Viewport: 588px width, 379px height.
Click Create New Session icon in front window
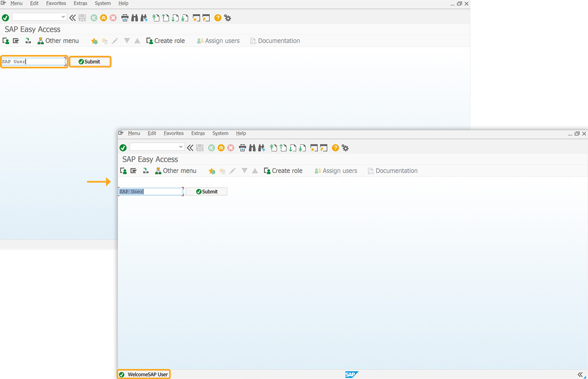[314, 148]
